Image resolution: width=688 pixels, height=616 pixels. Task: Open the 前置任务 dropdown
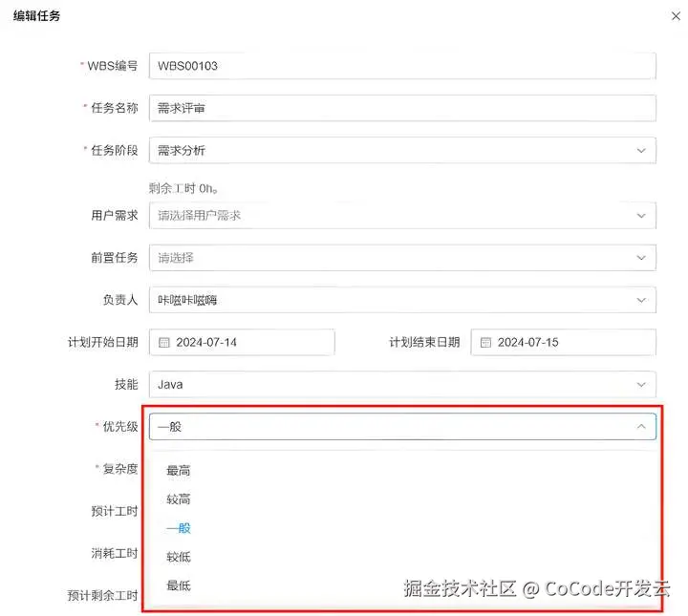point(402,258)
